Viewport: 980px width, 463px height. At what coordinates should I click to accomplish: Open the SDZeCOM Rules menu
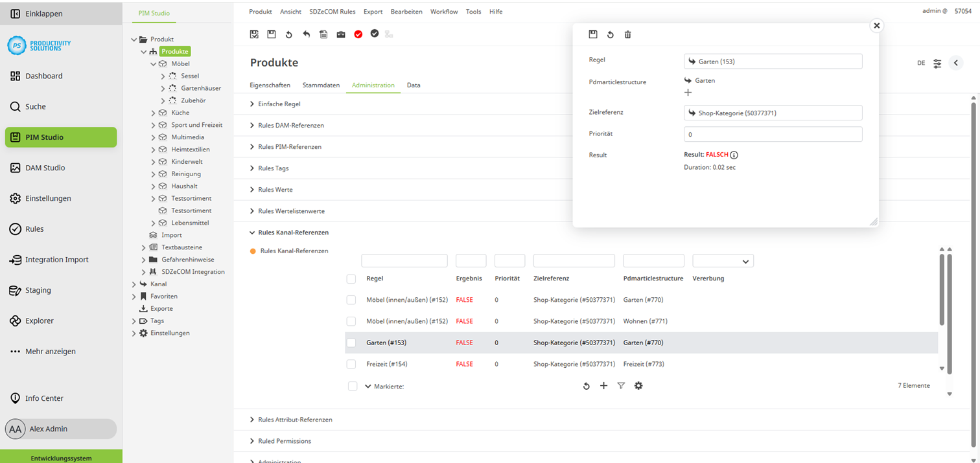(332, 12)
